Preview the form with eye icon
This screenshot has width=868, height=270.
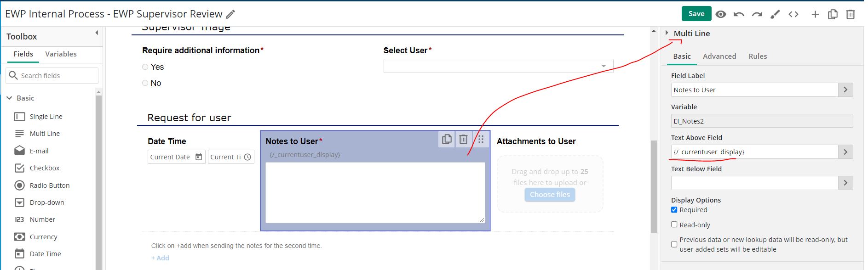point(721,14)
